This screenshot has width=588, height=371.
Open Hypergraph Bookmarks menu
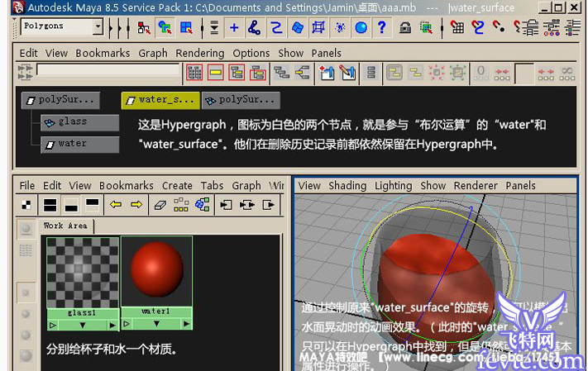pos(103,53)
